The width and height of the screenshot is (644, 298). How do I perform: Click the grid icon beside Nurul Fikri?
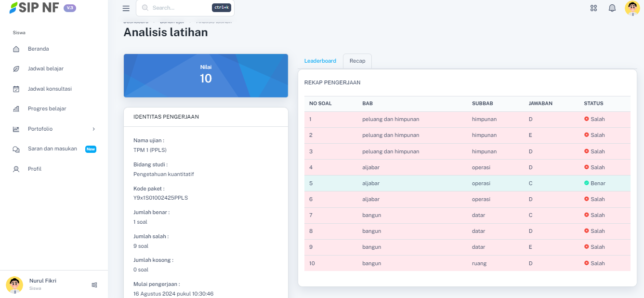point(94,285)
